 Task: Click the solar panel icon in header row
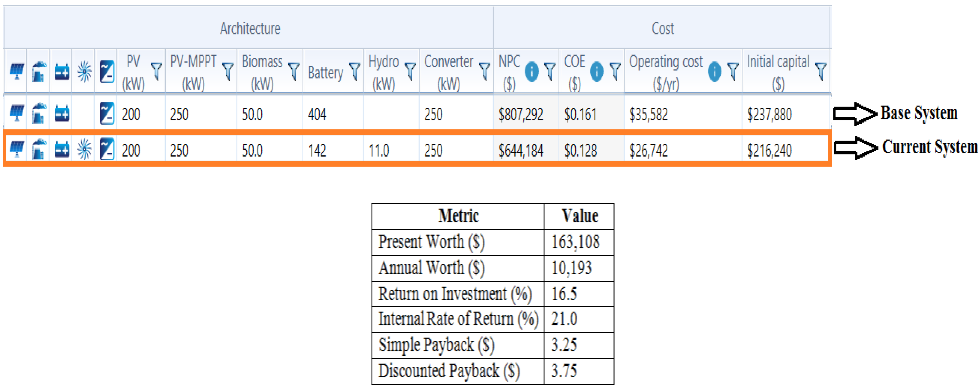16,71
